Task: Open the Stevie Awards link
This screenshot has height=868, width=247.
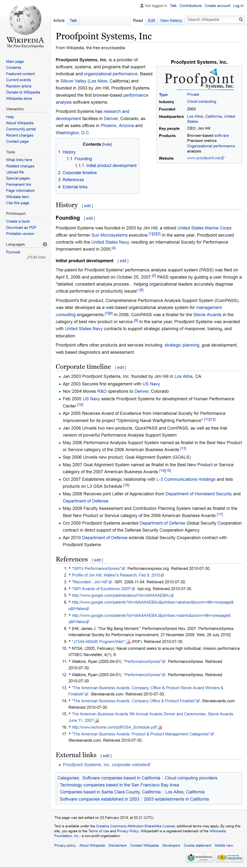Action: coord(207,315)
